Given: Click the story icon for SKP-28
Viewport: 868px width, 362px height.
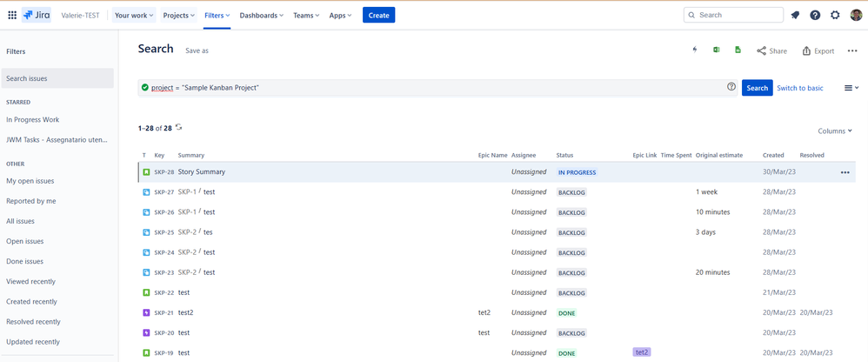Looking at the screenshot, I should (x=146, y=172).
